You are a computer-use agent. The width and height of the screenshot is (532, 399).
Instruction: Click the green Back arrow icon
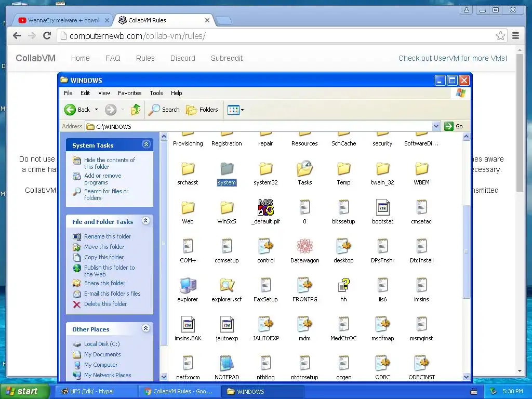click(x=70, y=110)
